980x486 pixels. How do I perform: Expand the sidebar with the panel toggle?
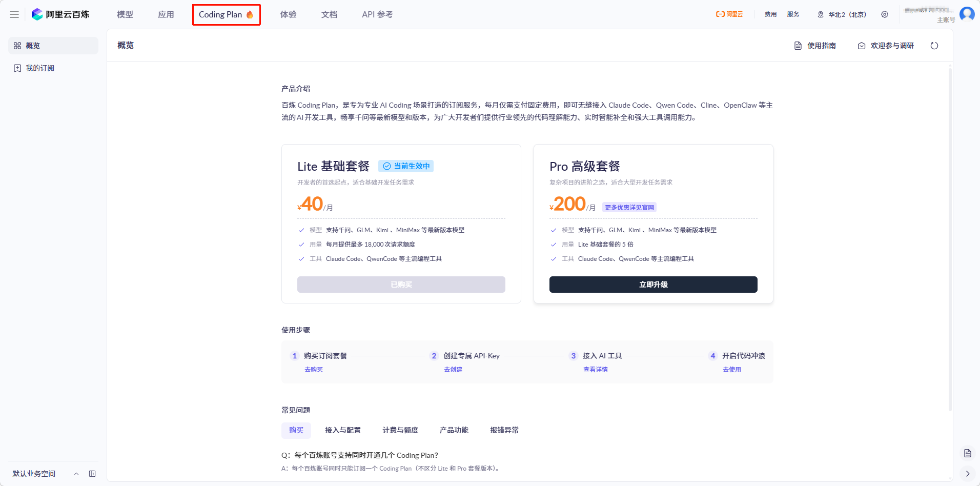click(93, 474)
